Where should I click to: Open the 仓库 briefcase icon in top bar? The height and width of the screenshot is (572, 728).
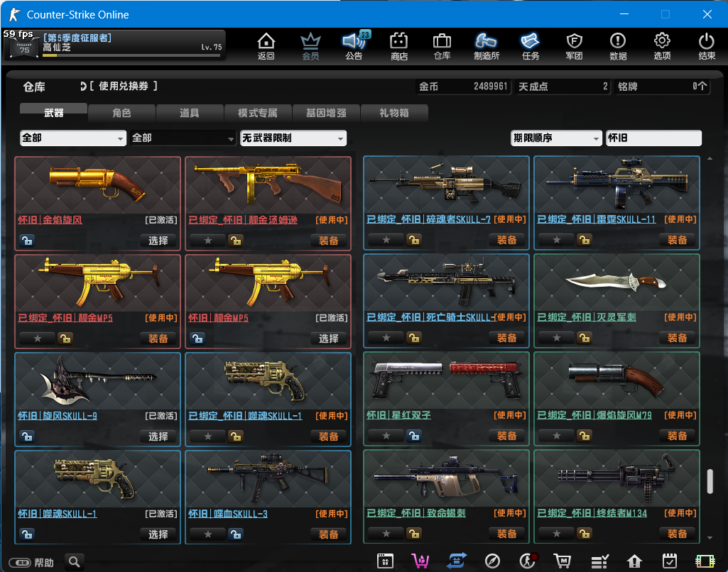442,46
